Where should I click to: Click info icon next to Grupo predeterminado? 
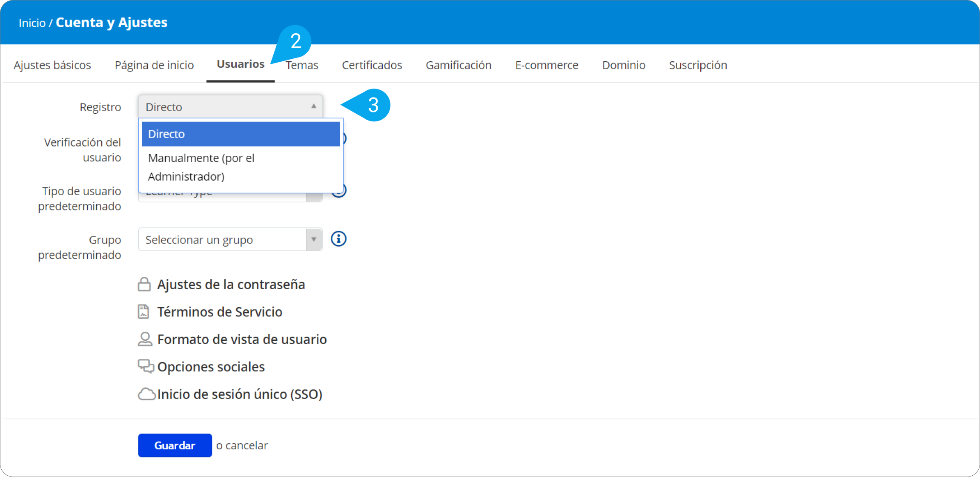338,239
